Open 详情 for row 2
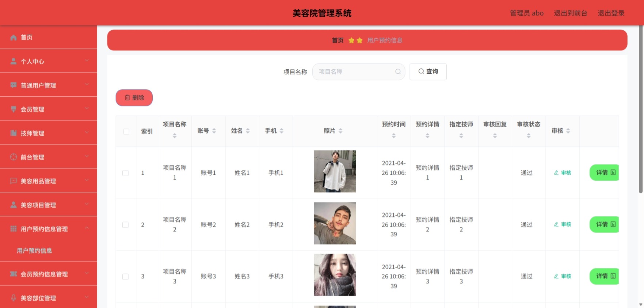 [x=605, y=224]
